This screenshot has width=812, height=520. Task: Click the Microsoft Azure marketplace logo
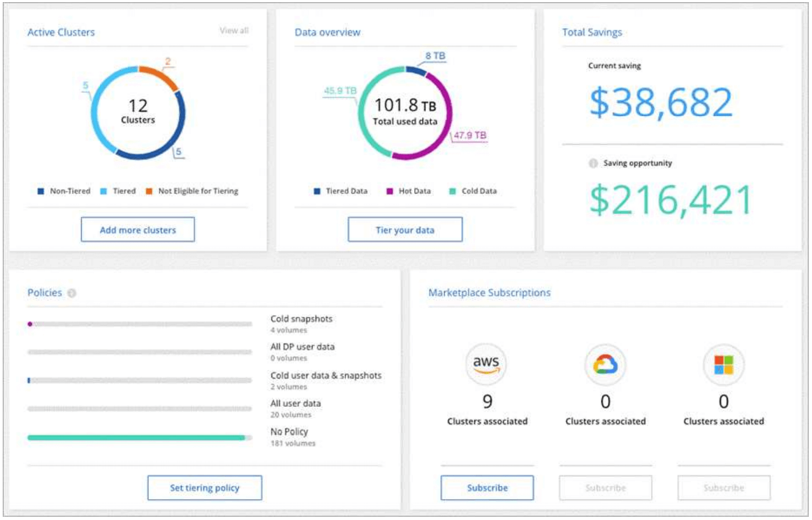click(724, 364)
